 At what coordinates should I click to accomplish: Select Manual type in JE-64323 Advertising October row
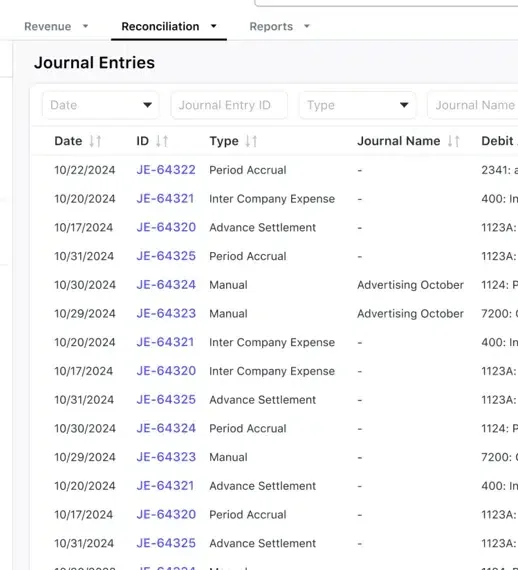pyautogui.click(x=228, y=313)
